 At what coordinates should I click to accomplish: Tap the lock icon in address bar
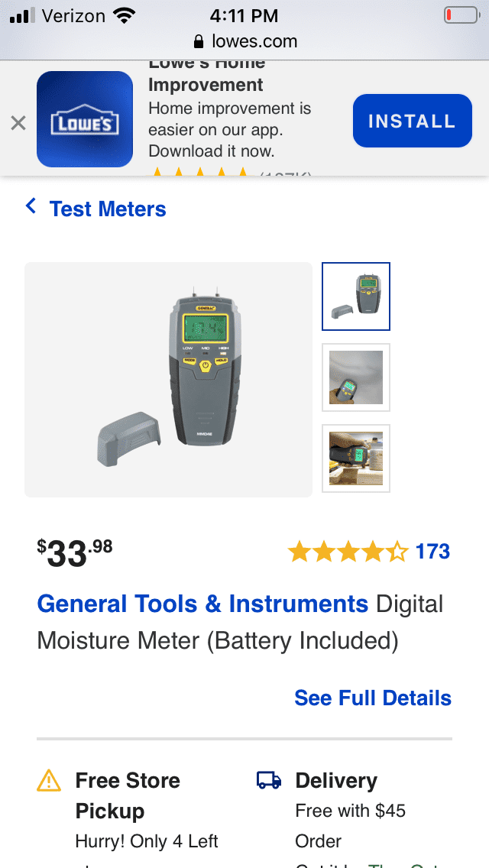[x=199, y=41]
